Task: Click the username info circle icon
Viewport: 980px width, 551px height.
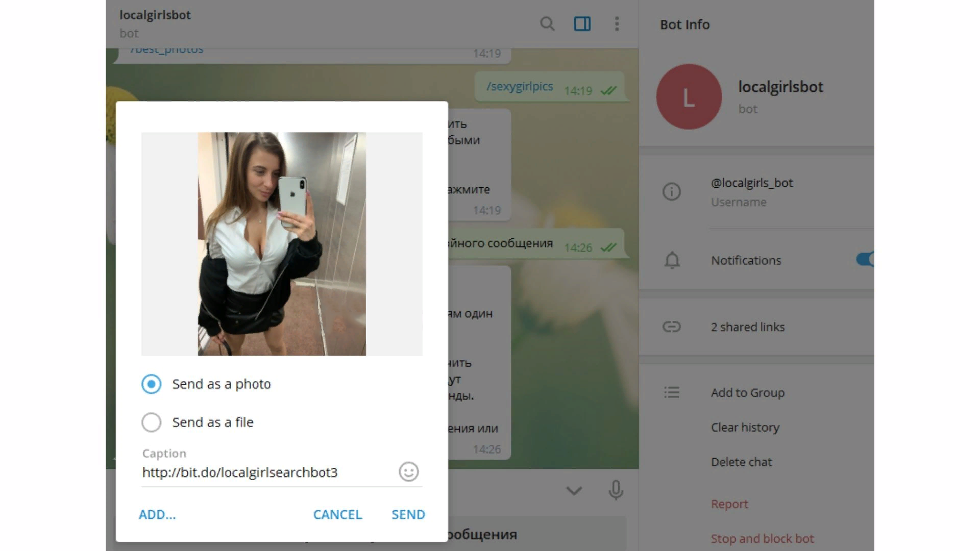Action: pos(671,192)
